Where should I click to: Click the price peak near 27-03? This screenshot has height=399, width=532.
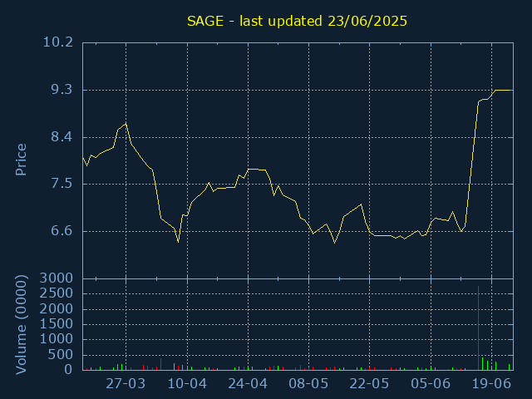126,124
